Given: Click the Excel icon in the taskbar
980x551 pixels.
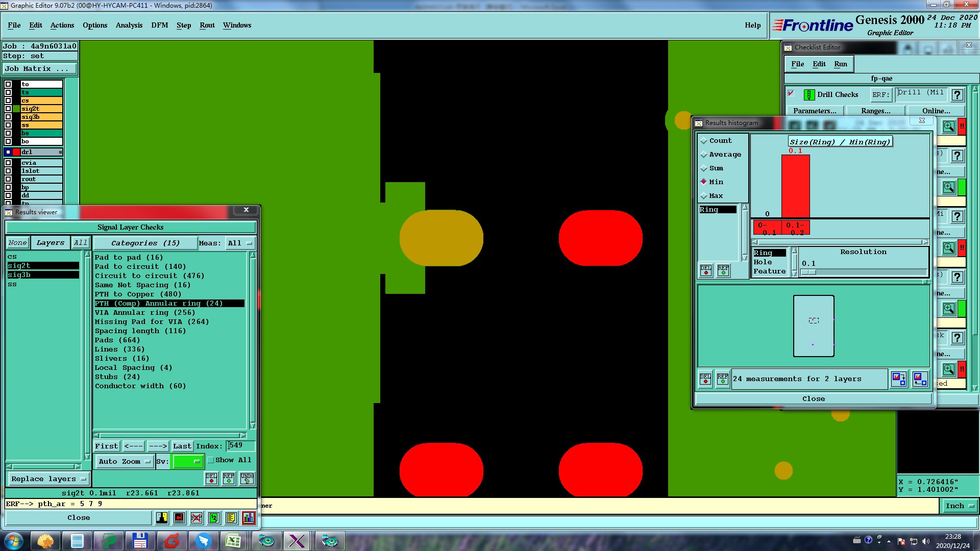Looking at the screenshot, I should click(233, 540).
